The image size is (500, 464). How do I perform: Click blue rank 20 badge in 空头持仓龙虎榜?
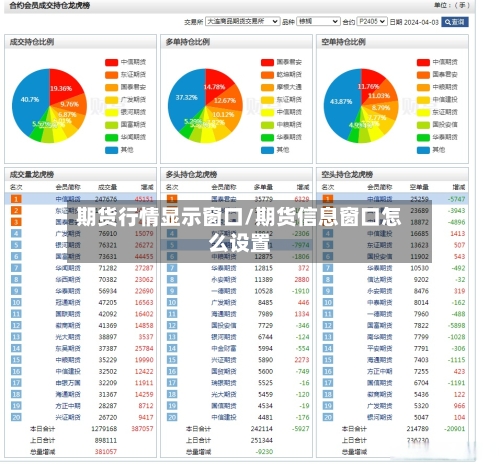tap(328, 417)
